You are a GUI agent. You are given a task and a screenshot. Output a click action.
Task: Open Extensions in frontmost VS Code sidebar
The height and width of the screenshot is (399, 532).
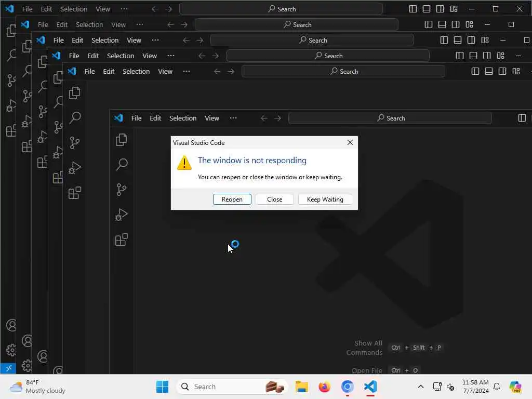click(x=122, y=240)
